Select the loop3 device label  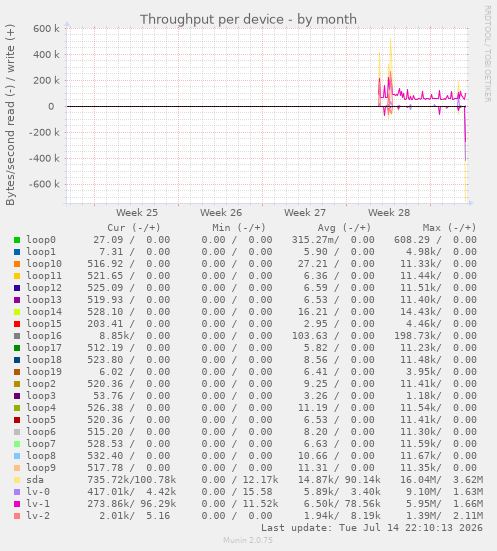coord(41,395)
